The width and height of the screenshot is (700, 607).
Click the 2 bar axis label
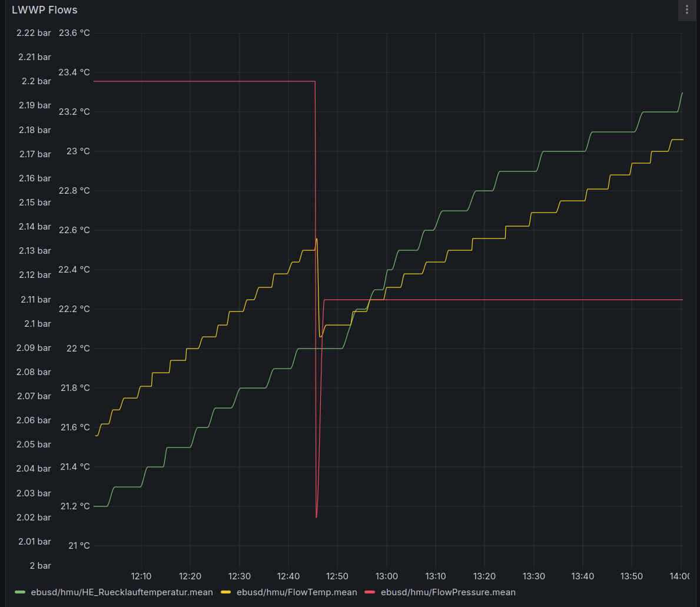coord(40,566)
